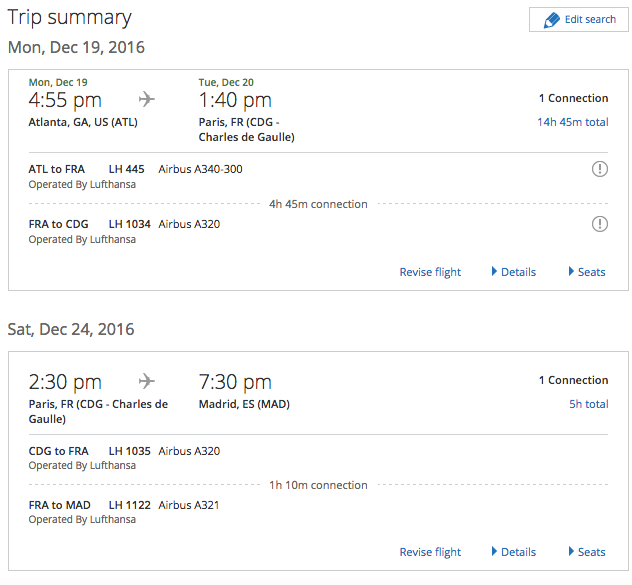Open the 14h 45m total duration link

pos(573,122)
